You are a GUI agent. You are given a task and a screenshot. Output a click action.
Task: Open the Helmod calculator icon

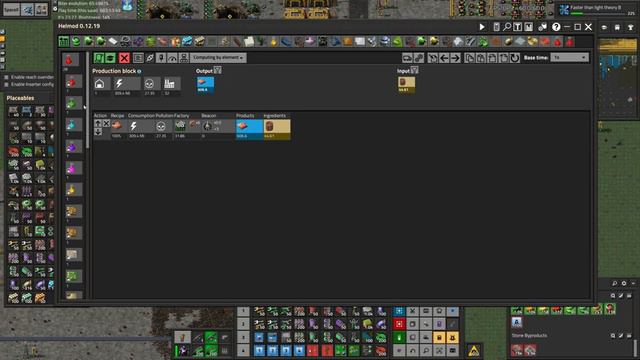pyautogui.click(x=496, y=27)
